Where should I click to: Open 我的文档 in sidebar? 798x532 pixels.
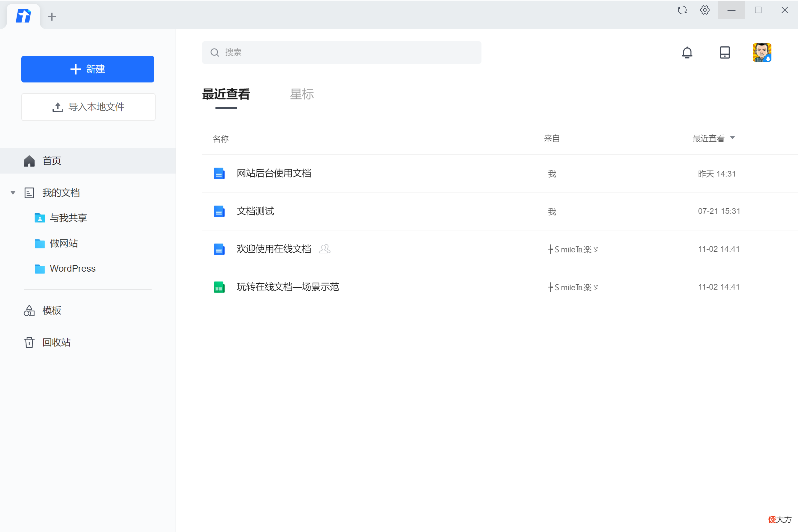pos(61,193)
